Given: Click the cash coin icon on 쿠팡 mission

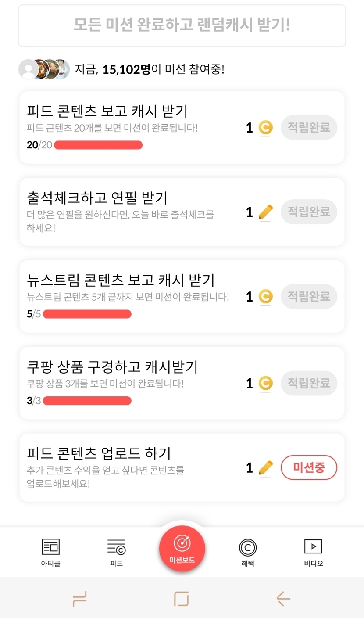Looking at the screenshot, I should [265, 383].
